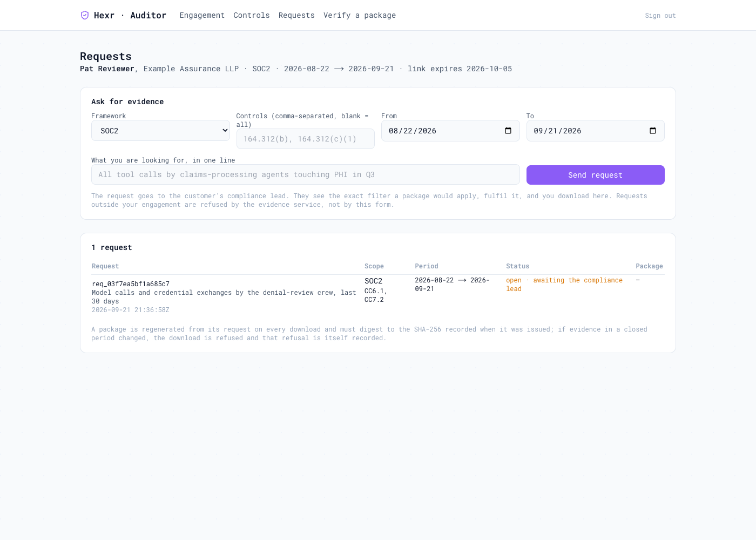Screen dimensions: 756x540
Task: Click the 'Ask for evidence' heading
Action: [127, 102]
